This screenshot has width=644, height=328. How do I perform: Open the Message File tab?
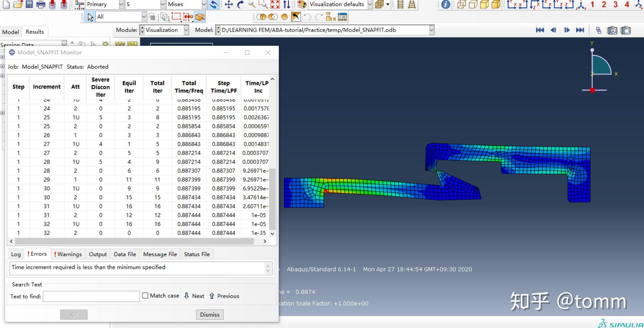[x=160, y=254]
